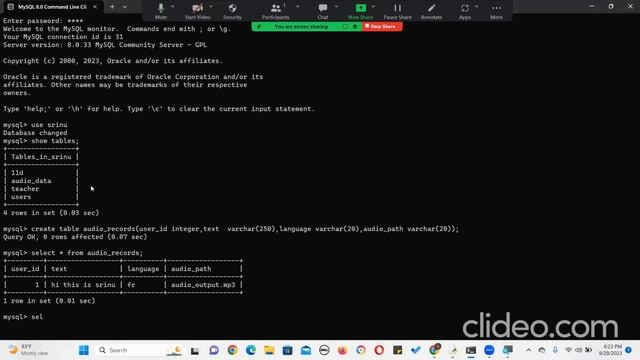Screen dimensions: 640x360
Task: Click the 'language' column header
Action: click(143, 269)
